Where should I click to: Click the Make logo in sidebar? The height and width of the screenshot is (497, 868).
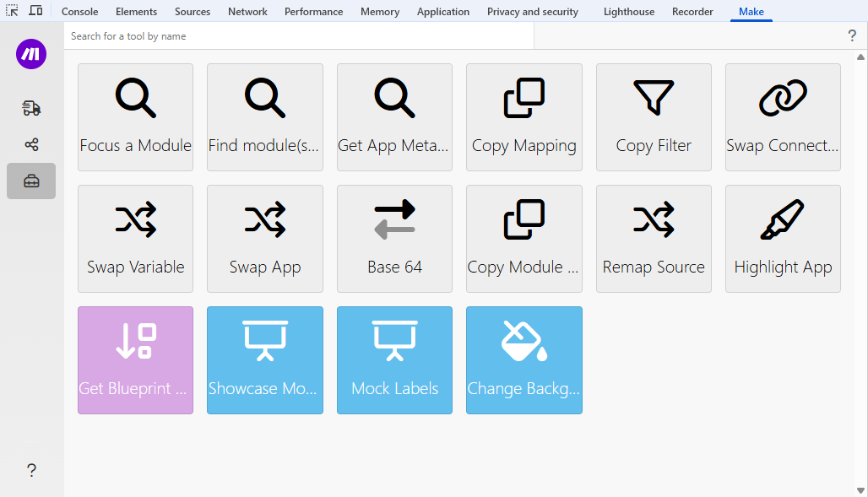click(31, 54)
